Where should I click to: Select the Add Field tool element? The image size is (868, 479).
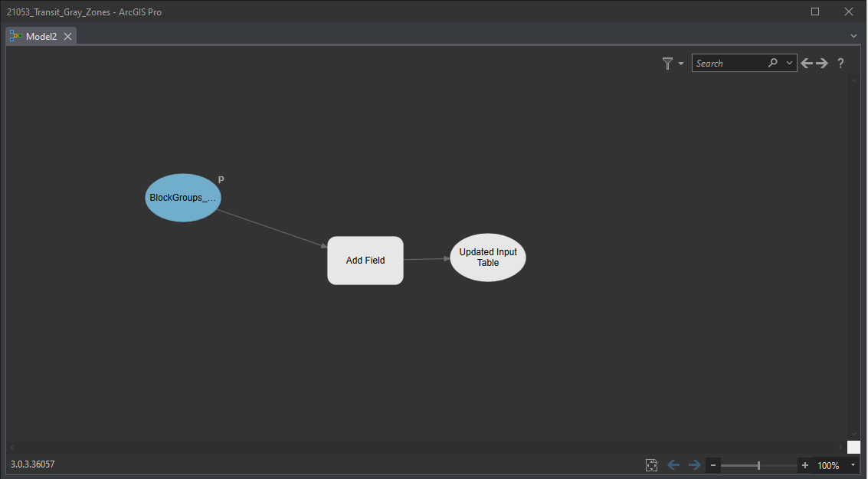coord(365,261)
